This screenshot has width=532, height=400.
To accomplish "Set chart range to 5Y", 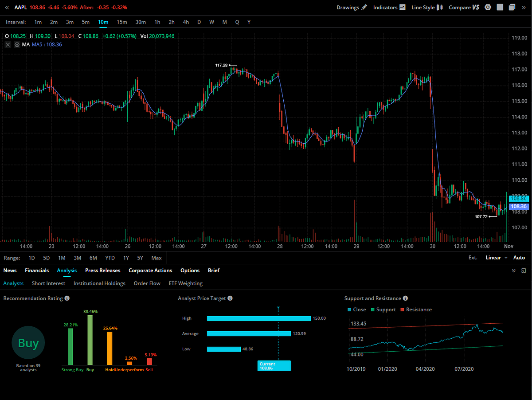I will [140, 258].
